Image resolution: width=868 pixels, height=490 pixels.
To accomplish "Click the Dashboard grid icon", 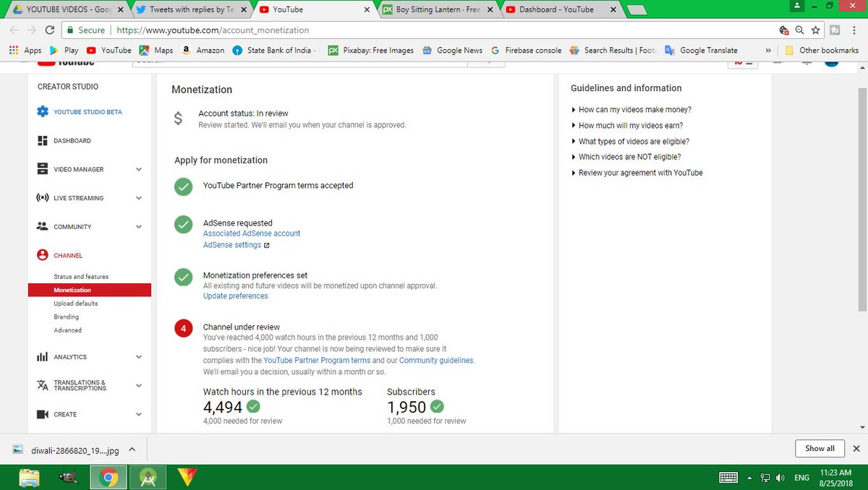I will [x=42, y=140].
